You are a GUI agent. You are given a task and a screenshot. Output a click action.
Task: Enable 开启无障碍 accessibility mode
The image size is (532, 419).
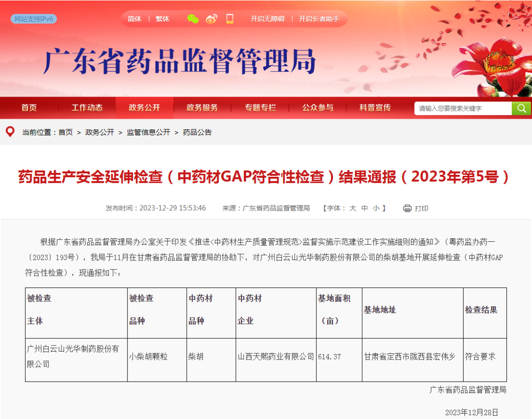click(x=267, y=19)
